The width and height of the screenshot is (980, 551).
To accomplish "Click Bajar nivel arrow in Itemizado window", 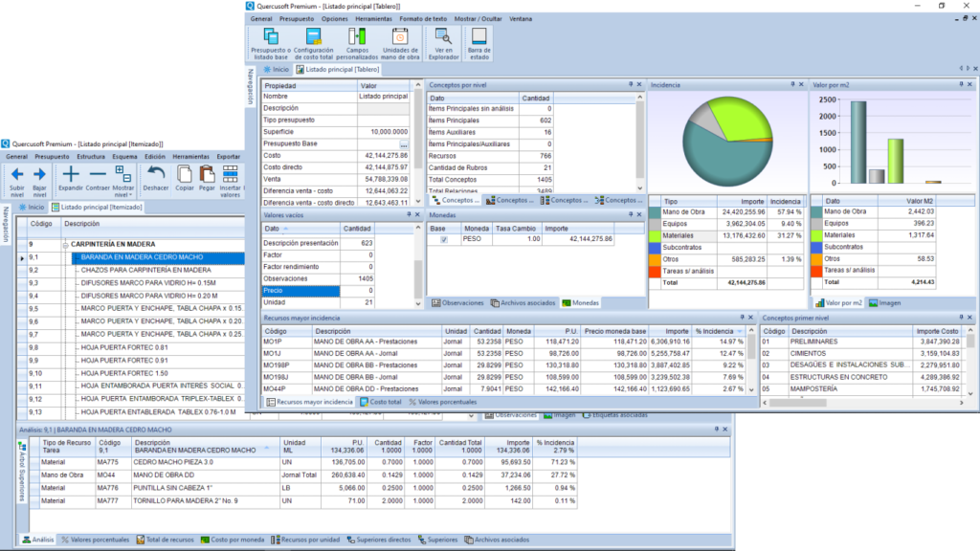I will coord(39,174).
